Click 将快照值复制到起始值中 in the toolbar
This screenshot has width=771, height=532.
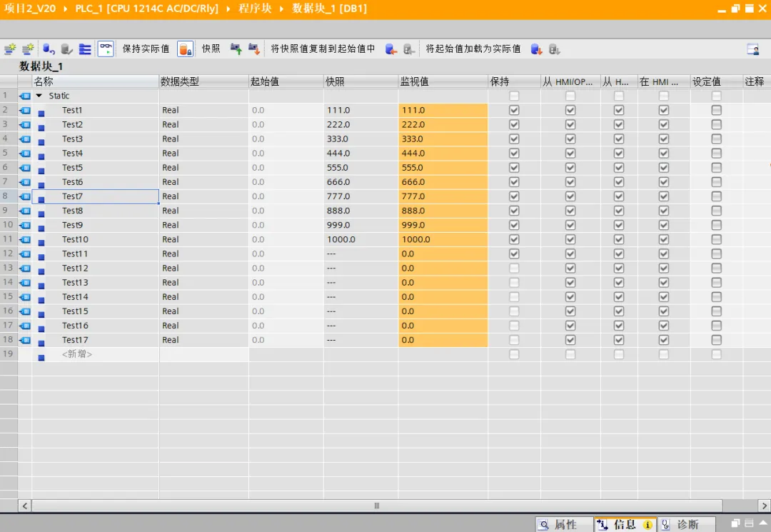tap(323, 49)
